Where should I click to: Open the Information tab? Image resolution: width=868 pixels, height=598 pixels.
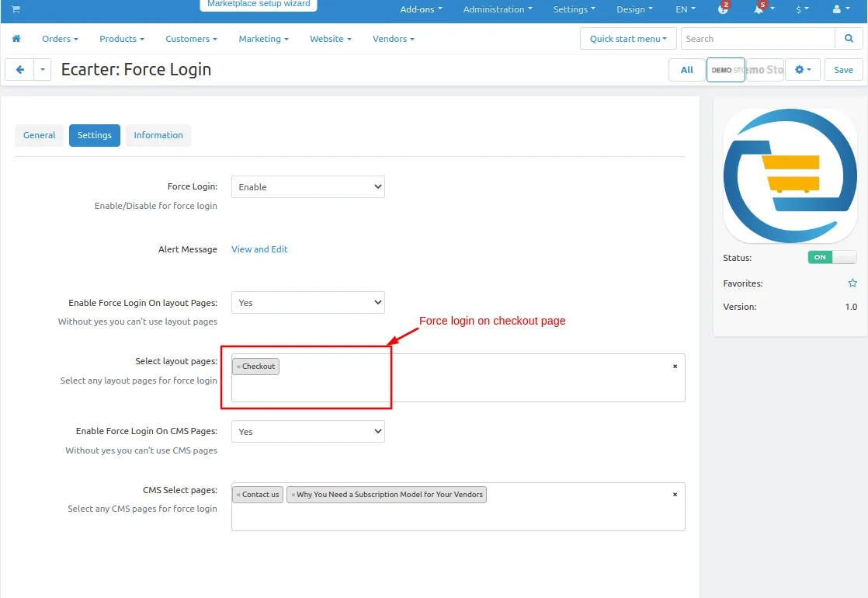158,135
